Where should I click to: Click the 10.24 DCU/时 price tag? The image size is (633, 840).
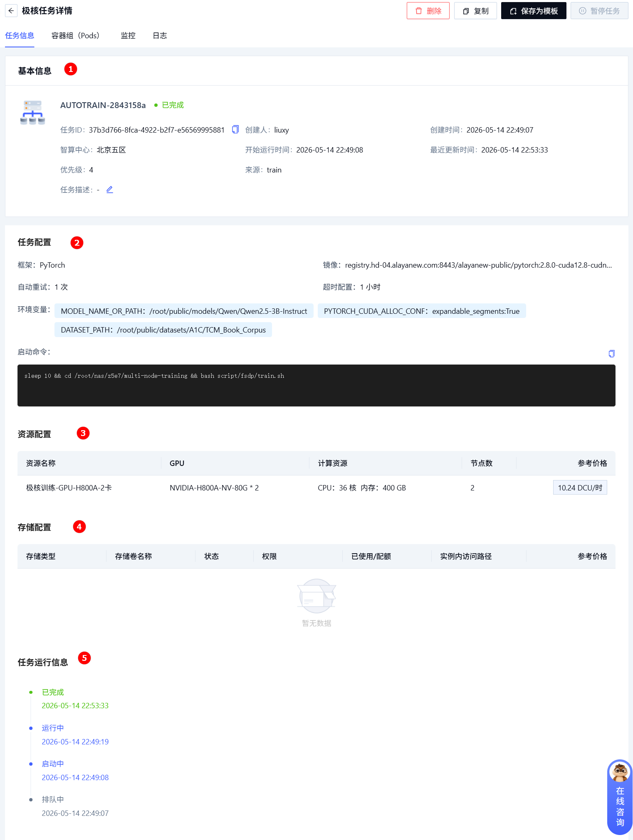580,488
